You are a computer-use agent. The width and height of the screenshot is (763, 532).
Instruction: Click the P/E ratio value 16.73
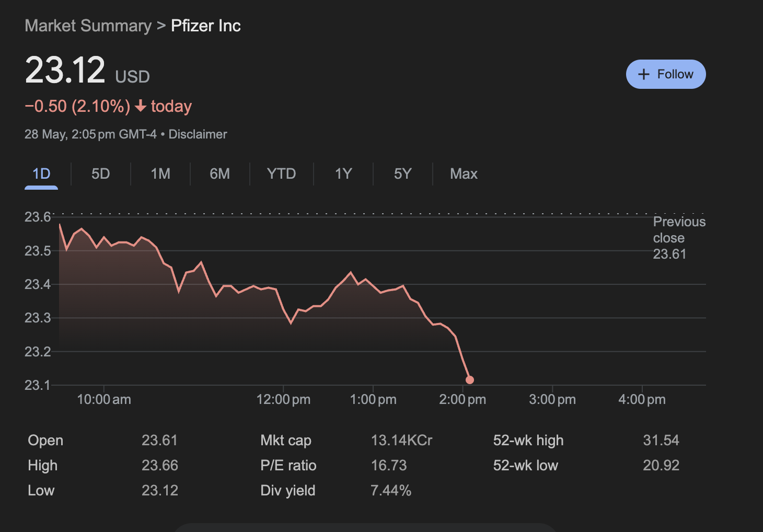point(389,465)
